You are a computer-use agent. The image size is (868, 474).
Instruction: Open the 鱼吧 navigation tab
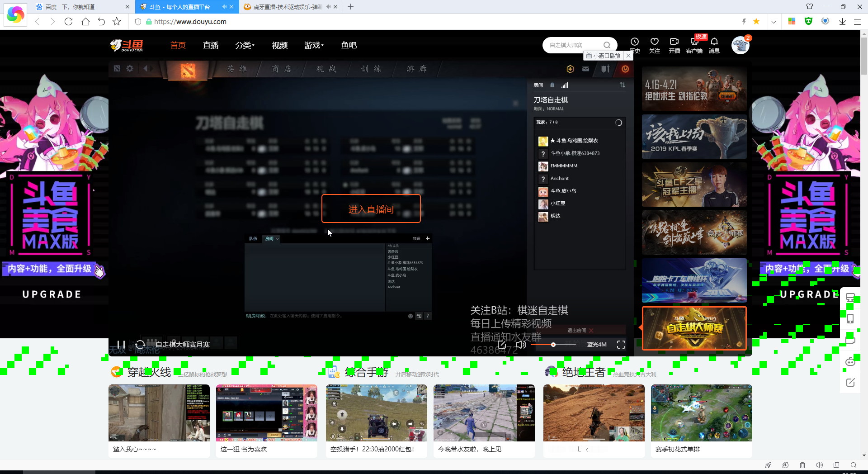tap(349, 45)
